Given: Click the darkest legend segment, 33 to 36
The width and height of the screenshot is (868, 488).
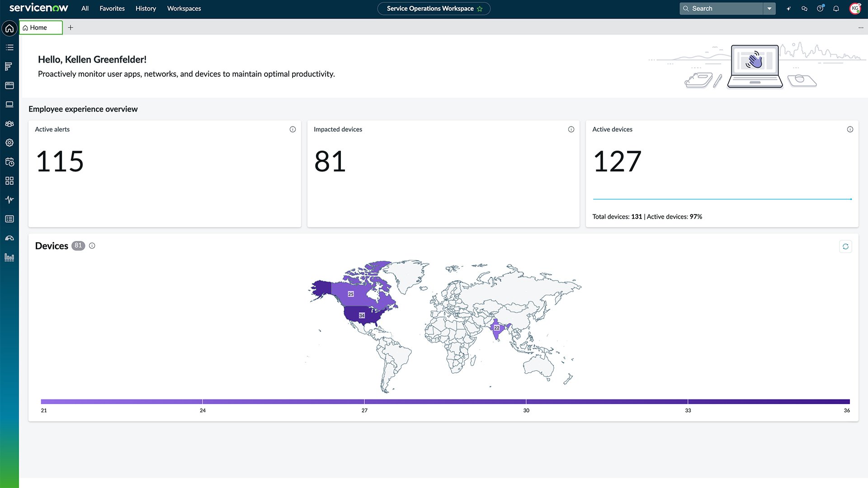Looking at the screenshot, I should pyautogui.click(x=769, y=401).
